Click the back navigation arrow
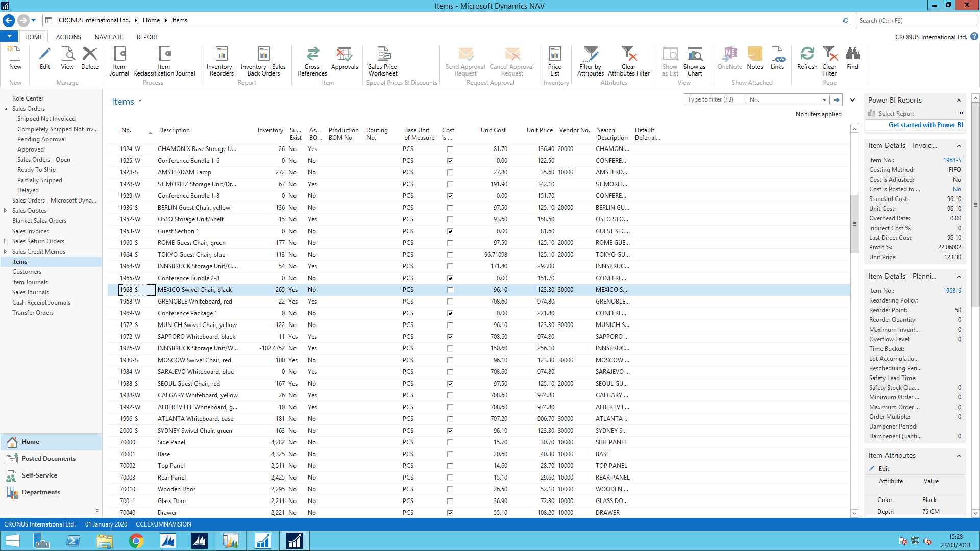The height and width of the screenshot is (551, 980). 9,20
